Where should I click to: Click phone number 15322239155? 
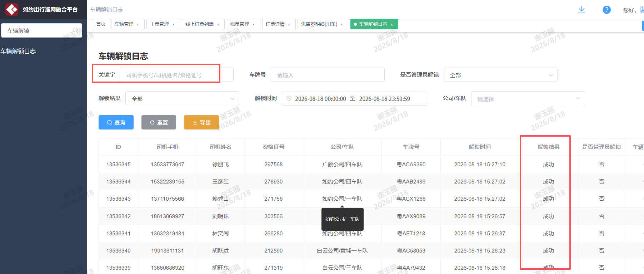click(168, 182)
